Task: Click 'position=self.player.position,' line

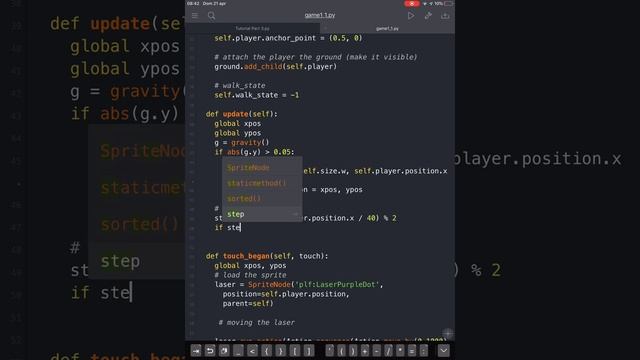Action: pyautogui.click(x=286, y=294)
